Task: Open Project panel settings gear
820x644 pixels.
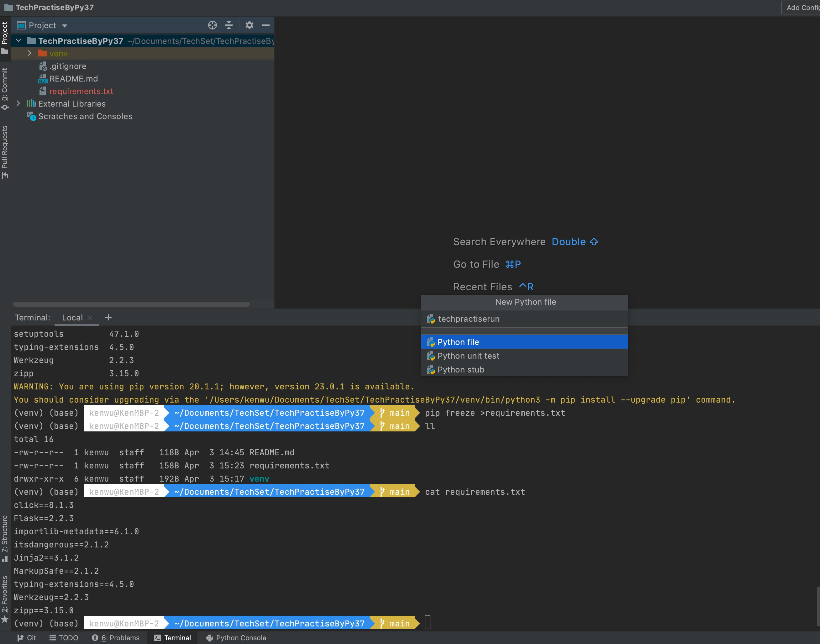Action: pyautogui.click(x=249, y=25)
